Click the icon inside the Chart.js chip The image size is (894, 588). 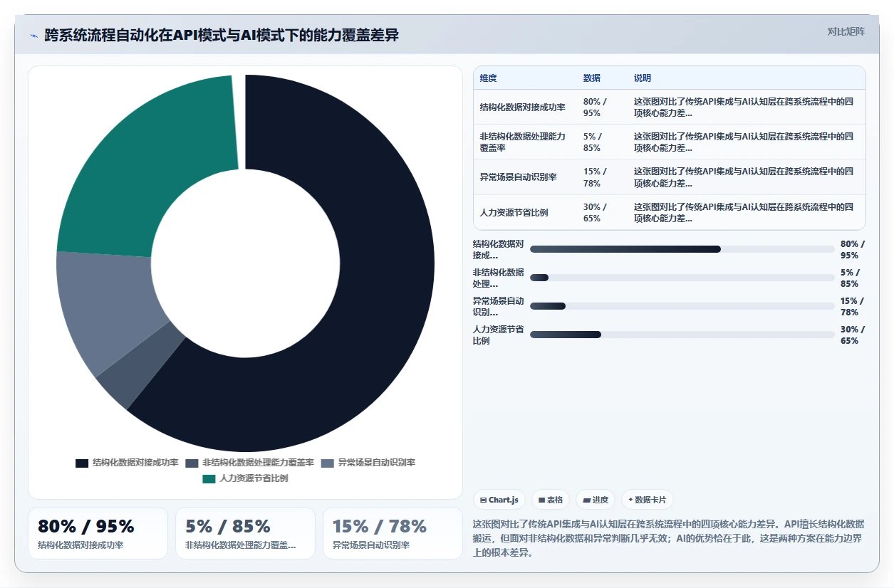(484, 500)
